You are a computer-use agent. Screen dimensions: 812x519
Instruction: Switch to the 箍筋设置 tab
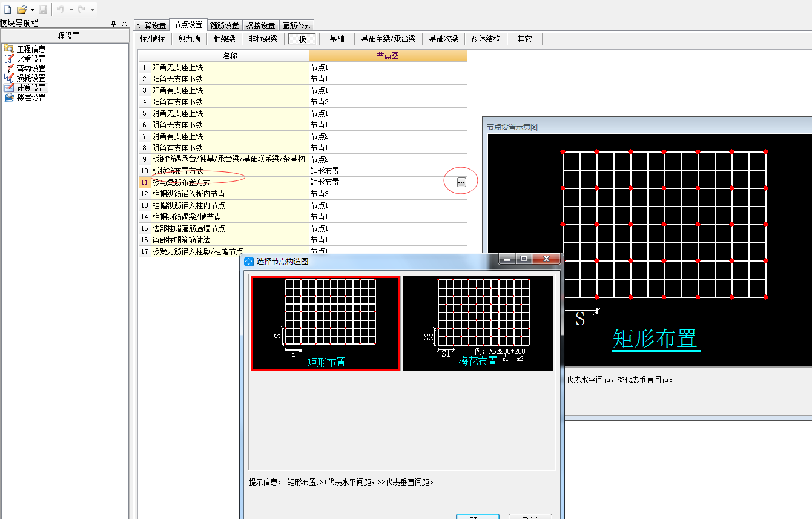(x=225, y=25)
